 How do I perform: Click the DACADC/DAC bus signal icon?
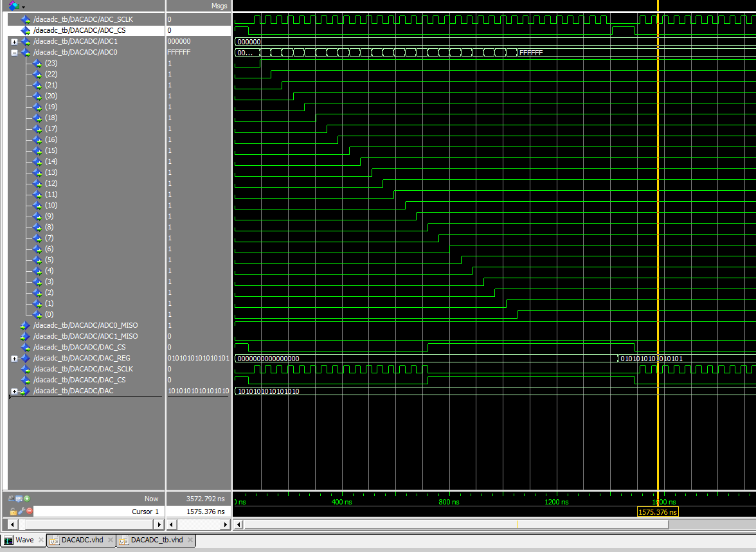click(26, 391)
